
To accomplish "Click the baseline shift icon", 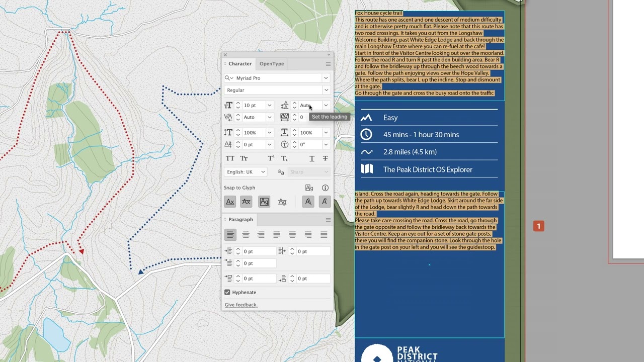I will tap(228, 144).
